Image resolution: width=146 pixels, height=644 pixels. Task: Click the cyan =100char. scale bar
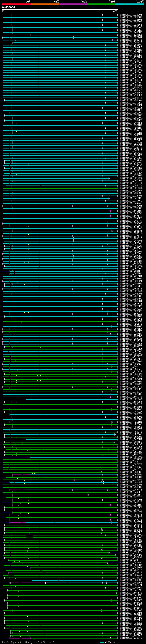point(102,642)
